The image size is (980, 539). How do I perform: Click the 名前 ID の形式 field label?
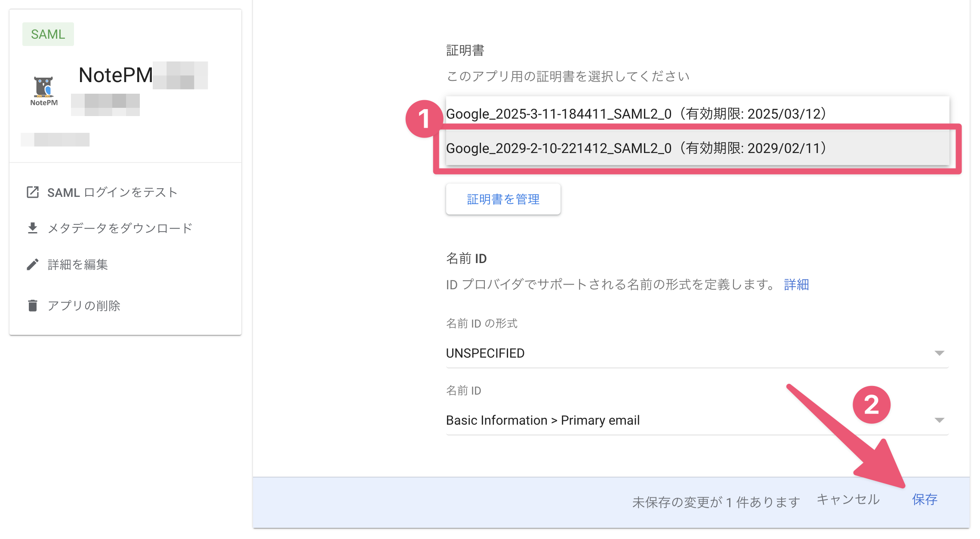coord(482,323)
